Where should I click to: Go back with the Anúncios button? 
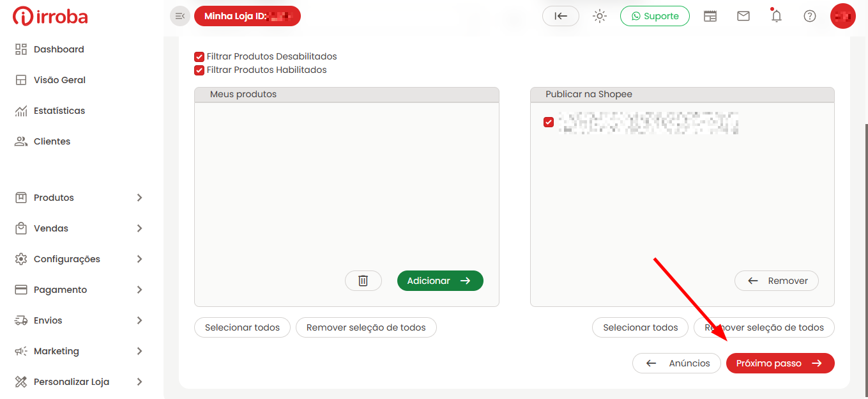tap(677, 363)
